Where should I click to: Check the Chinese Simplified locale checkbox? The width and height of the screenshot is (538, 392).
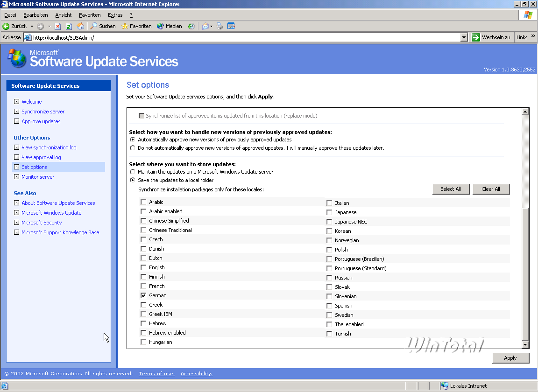tap(143, 221)
